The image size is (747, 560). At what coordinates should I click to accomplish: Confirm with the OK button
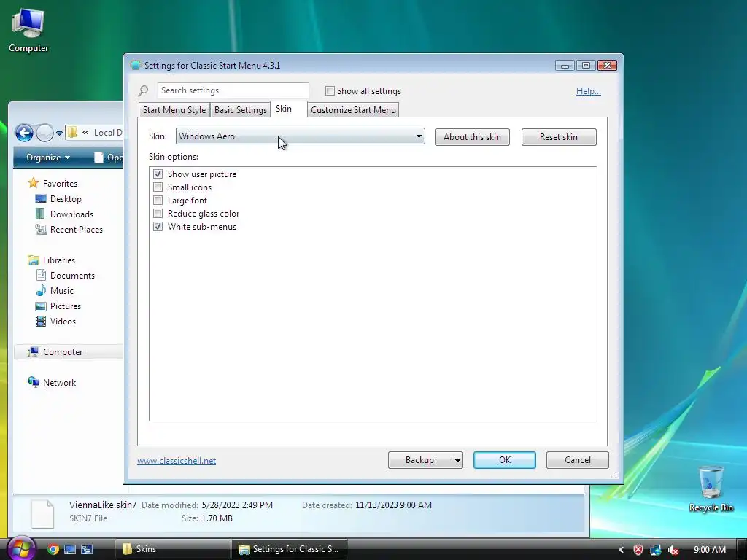coord(505,460)
